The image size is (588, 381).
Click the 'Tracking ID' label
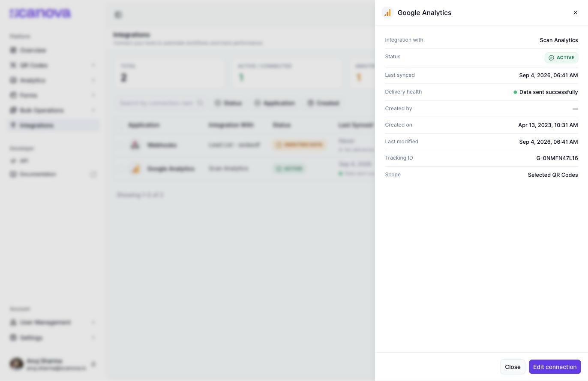click(x=399, y=158)
